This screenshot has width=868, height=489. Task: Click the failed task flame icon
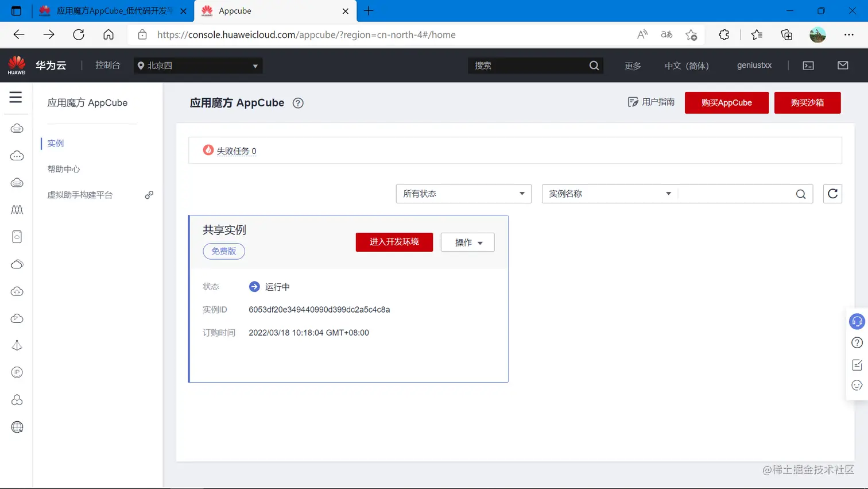tap(208, 150)
